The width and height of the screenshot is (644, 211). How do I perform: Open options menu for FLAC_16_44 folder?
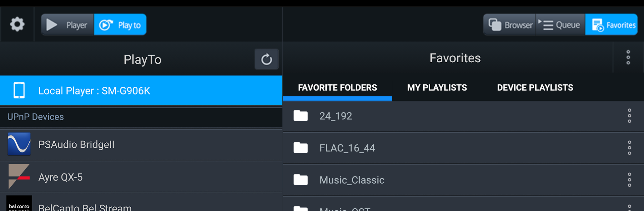(630, 148)
